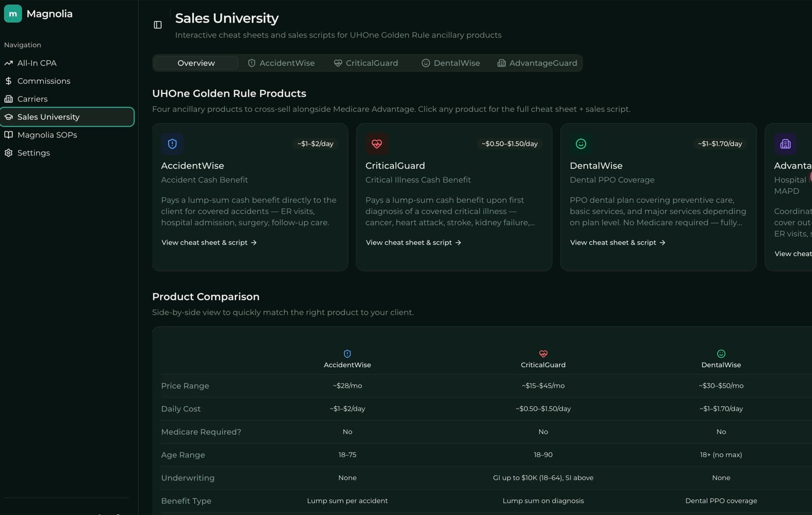Open the CriticalGuard tab

coord(366,63)
